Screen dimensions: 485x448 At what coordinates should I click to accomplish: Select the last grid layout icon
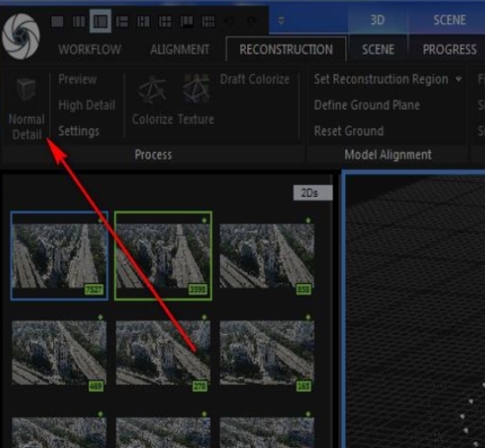coord(208,21)
